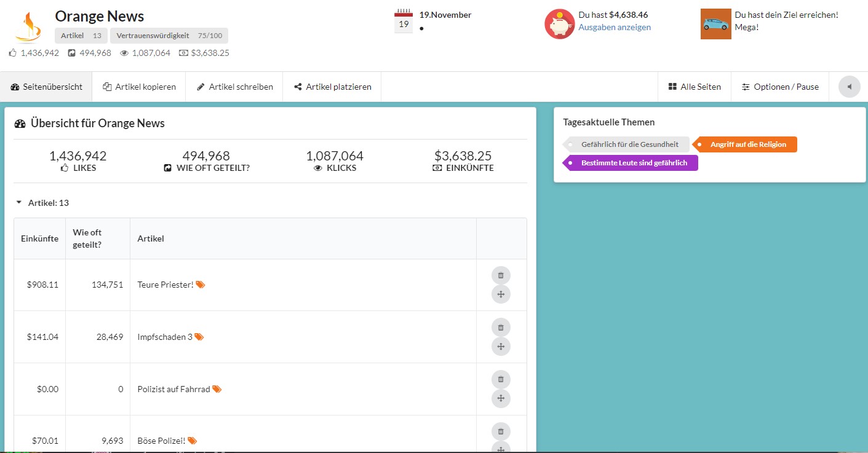Click the Orange News flame logo
Screen dimensions: 868x453
29,27
